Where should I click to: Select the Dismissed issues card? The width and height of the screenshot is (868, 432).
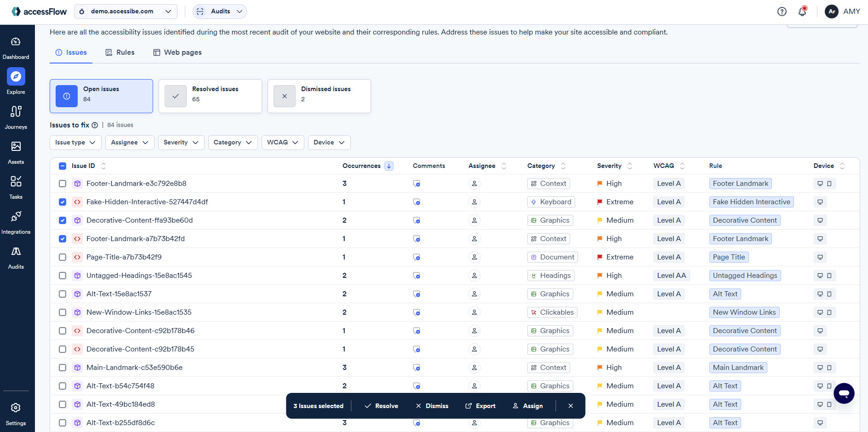[x=319, y=96]
